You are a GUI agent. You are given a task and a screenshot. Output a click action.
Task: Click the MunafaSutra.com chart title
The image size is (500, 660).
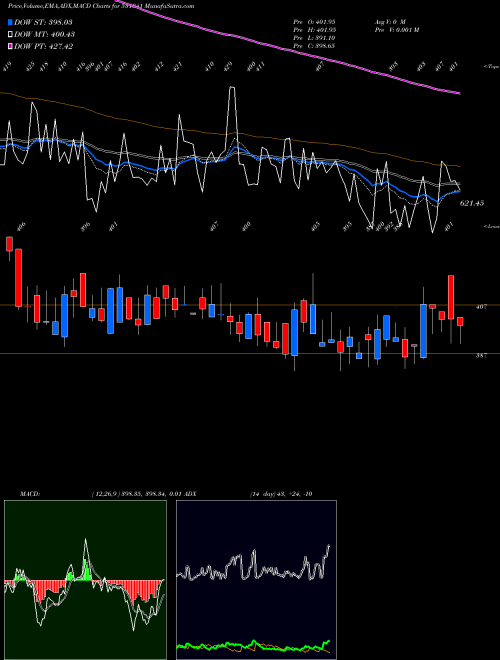(x=101, y=6)
